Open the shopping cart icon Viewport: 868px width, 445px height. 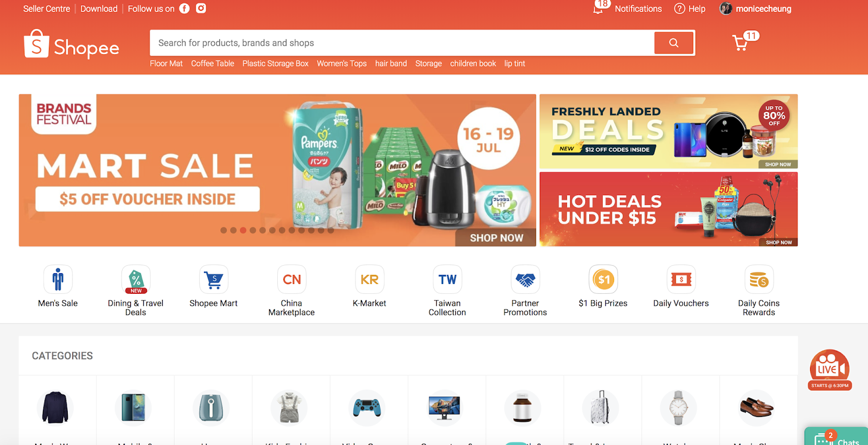[x=741, y=43]
